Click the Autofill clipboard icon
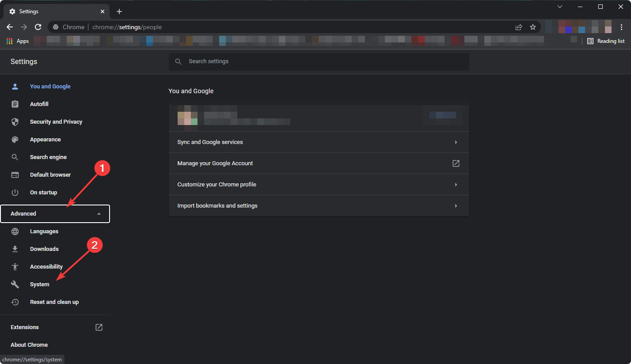This screenshot has height=364, width=631. [15, 104]
